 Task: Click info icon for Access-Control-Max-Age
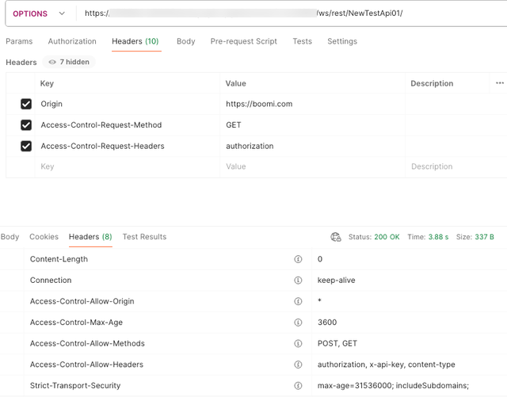coord(299,323)
